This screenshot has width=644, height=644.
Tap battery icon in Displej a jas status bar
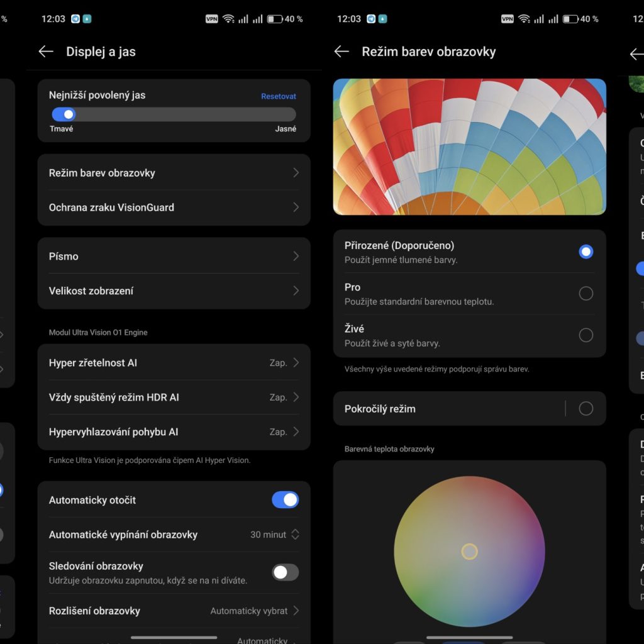click(x=274, y=19)
